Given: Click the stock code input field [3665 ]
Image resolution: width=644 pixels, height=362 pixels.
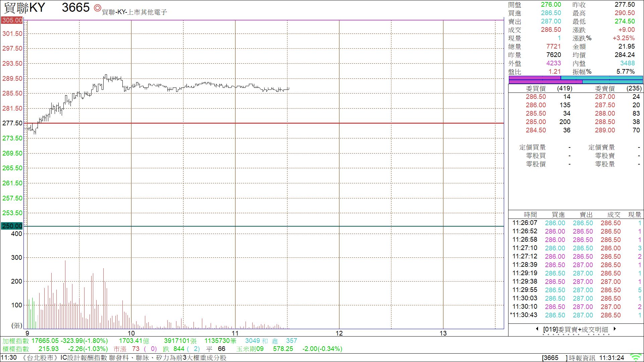Looking at the screenshot, I should [555, 358].
